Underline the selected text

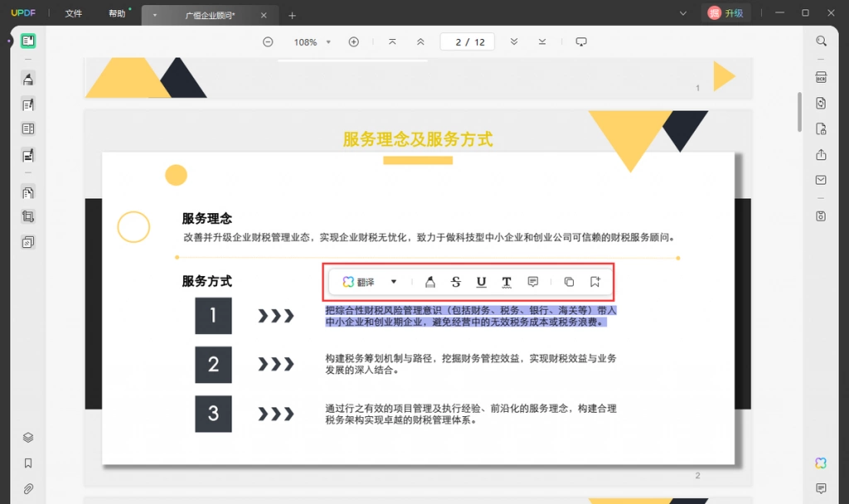coord(481,282)
